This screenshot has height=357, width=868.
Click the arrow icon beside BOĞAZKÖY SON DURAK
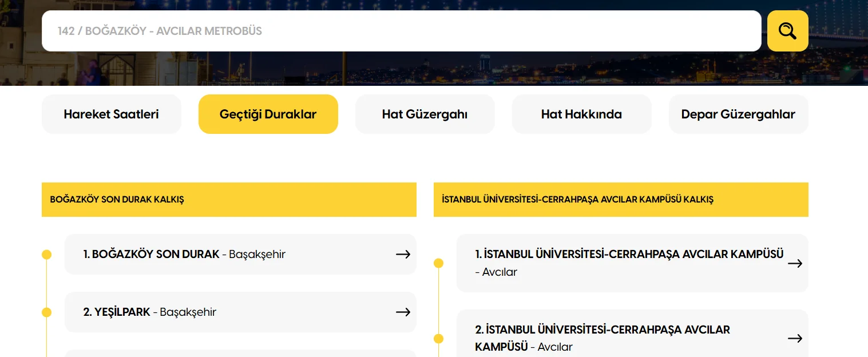[x=403, y=254]
